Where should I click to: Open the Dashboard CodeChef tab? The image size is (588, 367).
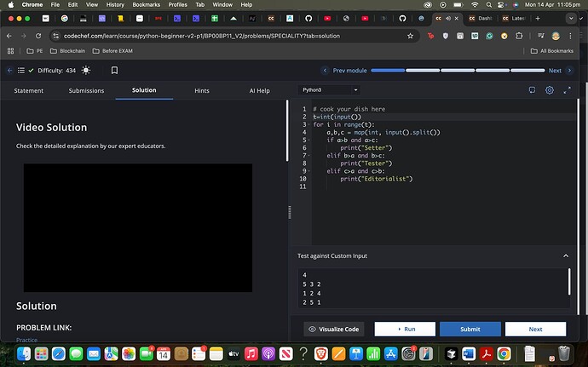[481, 19]
